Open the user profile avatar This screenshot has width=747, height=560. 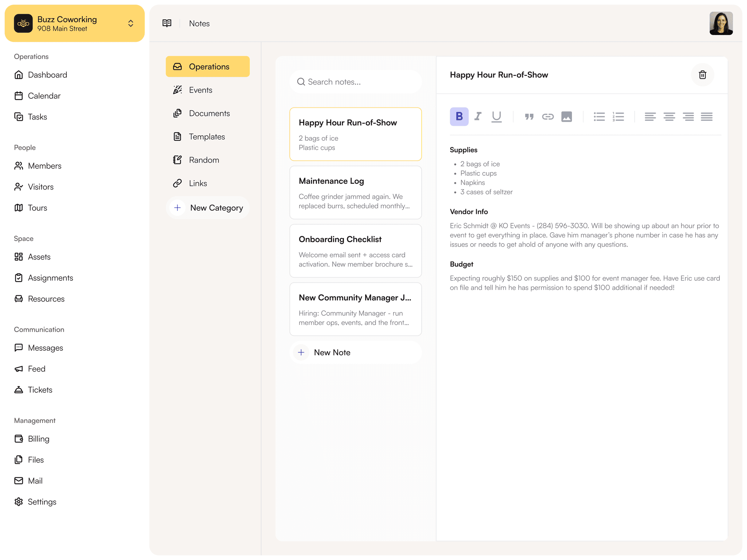(721, 23)
